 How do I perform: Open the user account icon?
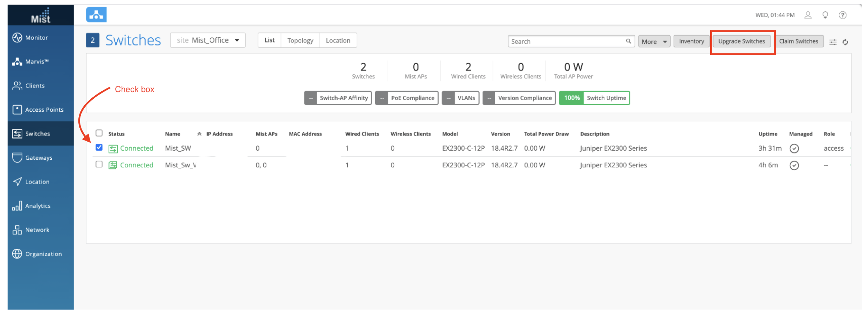tap(808, 15)
